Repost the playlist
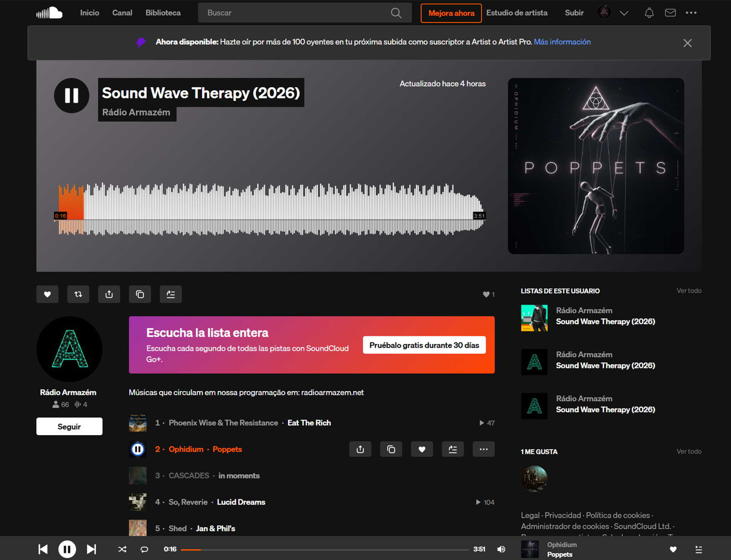Image resolution: width=731 pixels, height=560 pixels. tap(78, 294)
